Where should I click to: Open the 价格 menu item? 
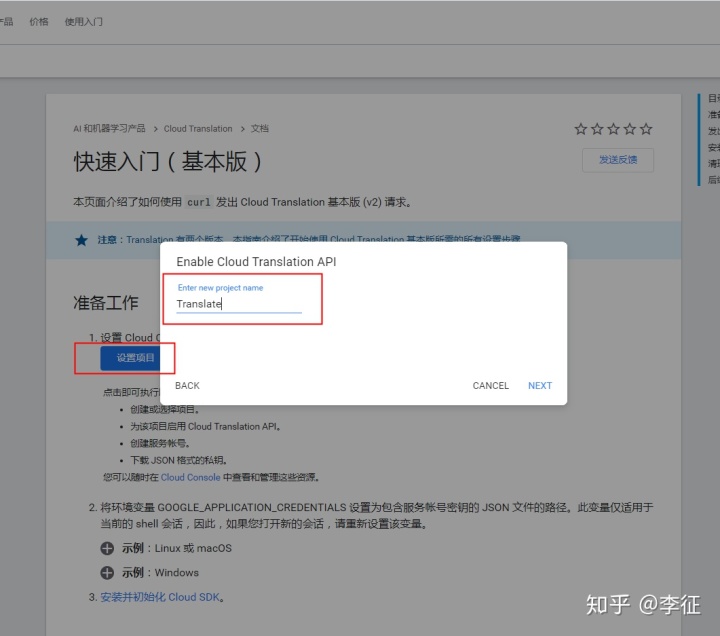point(39,22)
